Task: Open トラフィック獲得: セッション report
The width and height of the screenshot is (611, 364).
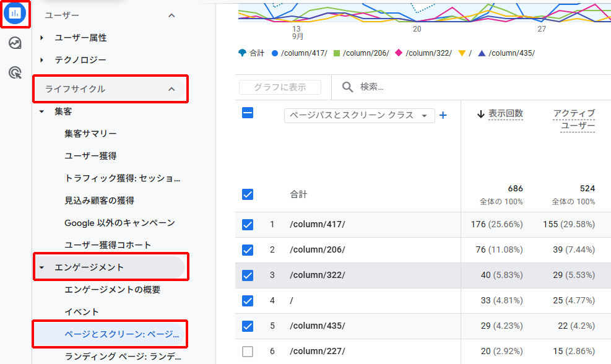Action: tap(123, 178)
